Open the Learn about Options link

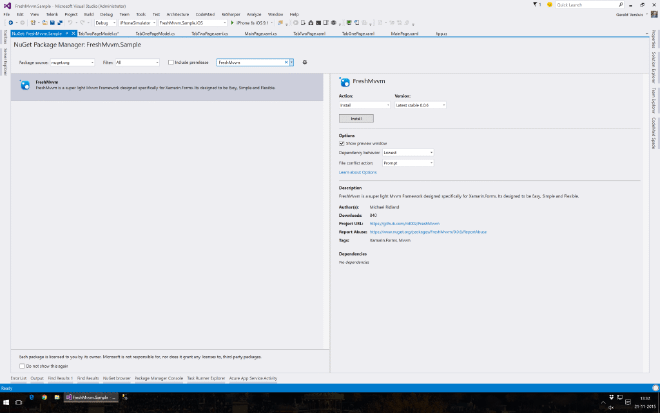point(357,172)
